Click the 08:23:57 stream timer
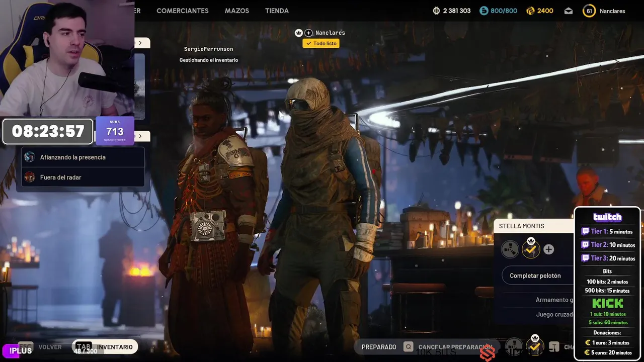Viewport: 644px width, 362px height. coord(48,131)
